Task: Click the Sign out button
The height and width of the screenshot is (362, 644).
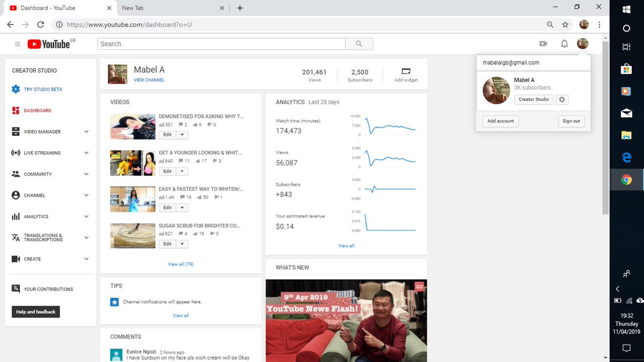Action: [x=571, y=121]
